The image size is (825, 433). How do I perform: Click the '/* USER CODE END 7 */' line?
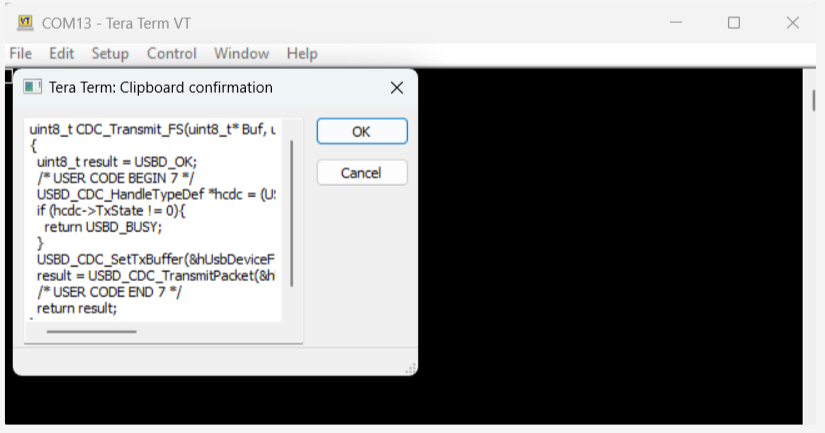click(x=109, y=293)
